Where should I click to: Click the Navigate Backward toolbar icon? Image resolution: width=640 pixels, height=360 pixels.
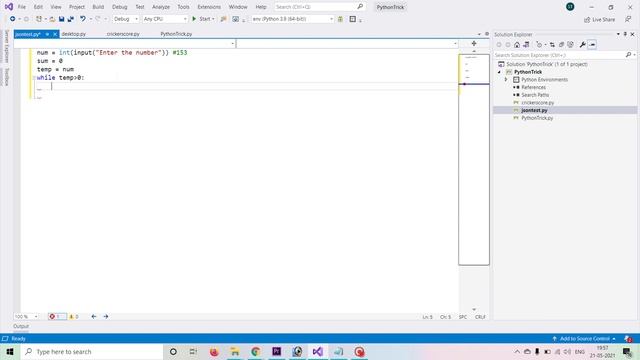[13, 19]
